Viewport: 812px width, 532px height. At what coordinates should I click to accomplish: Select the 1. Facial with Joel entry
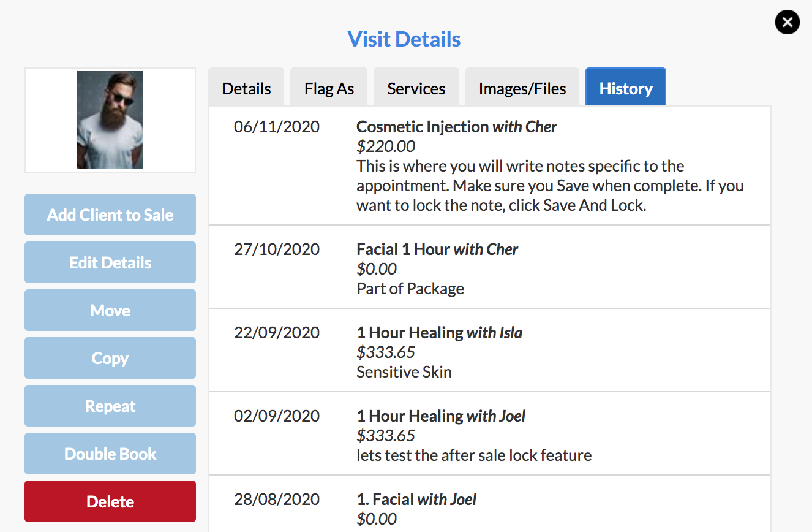pyautogui.click(x=416, y=500)
